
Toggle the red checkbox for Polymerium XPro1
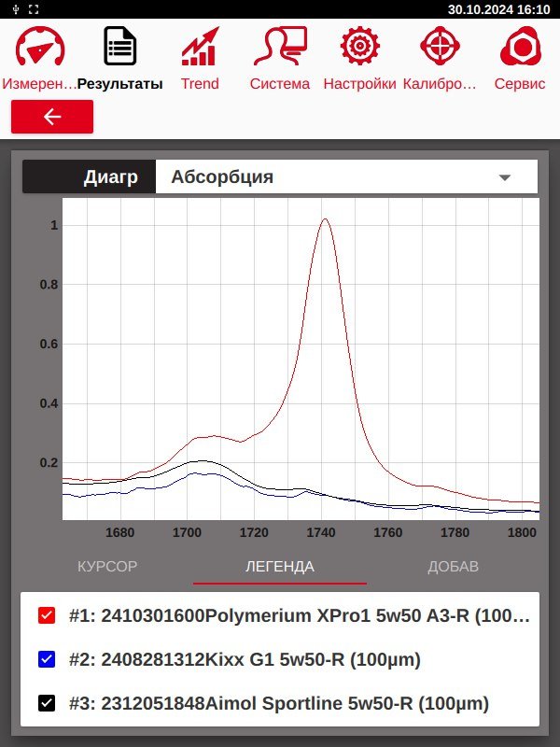pyautogui.click(x=47, y=615)
